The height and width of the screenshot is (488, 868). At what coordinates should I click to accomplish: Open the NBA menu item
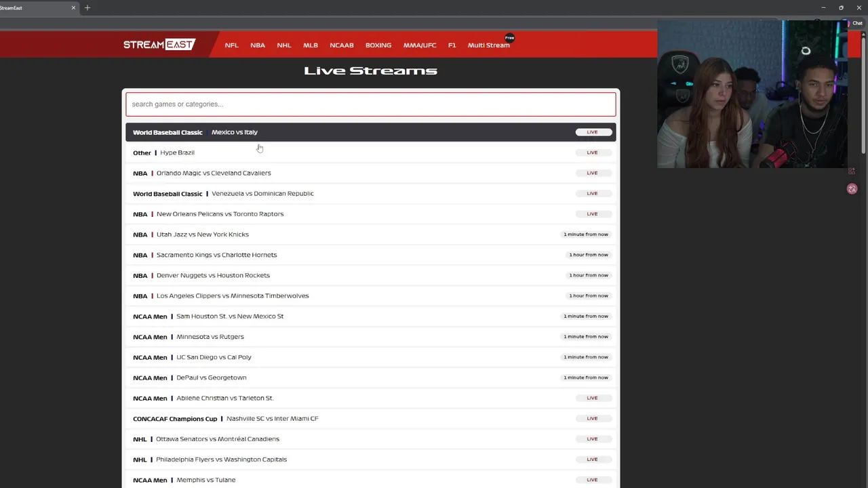(x=258, y=45)
